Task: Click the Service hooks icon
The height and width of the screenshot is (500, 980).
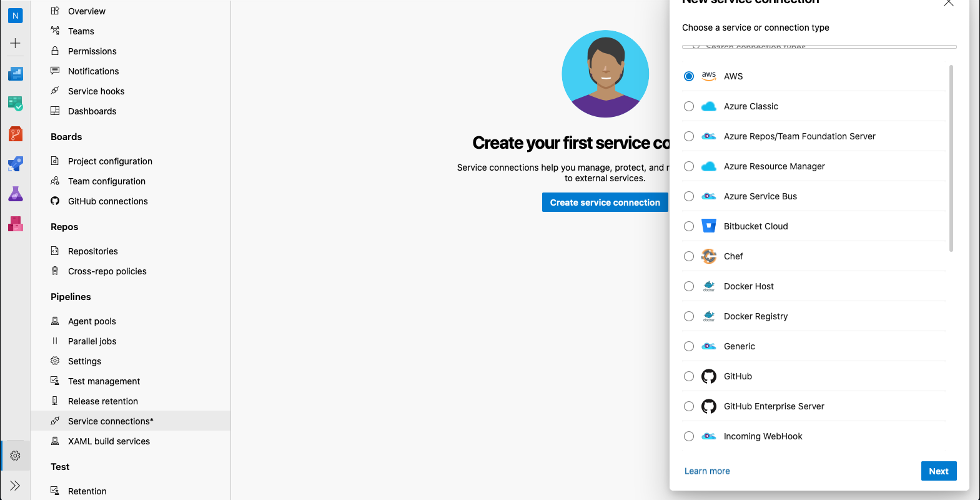Action: (x=55, y=91)
